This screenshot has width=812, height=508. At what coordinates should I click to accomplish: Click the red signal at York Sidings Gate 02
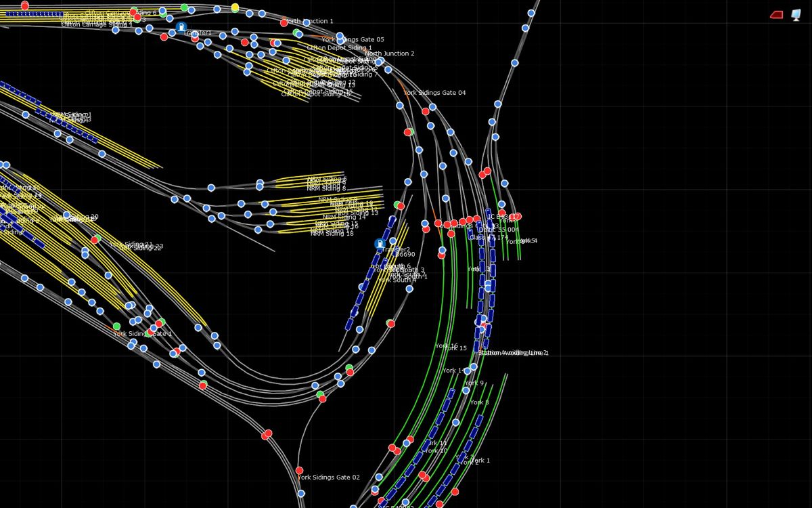click(x=299, y=471)
